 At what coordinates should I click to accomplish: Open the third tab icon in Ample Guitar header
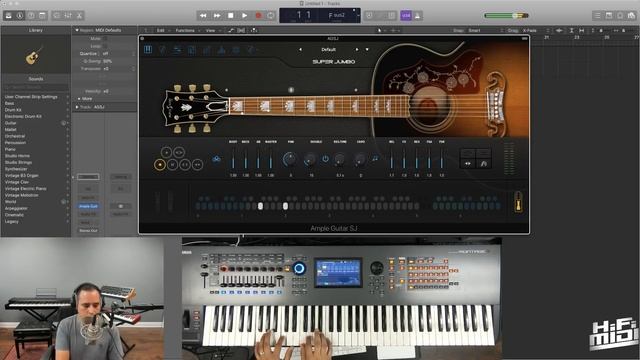[177, 49]
